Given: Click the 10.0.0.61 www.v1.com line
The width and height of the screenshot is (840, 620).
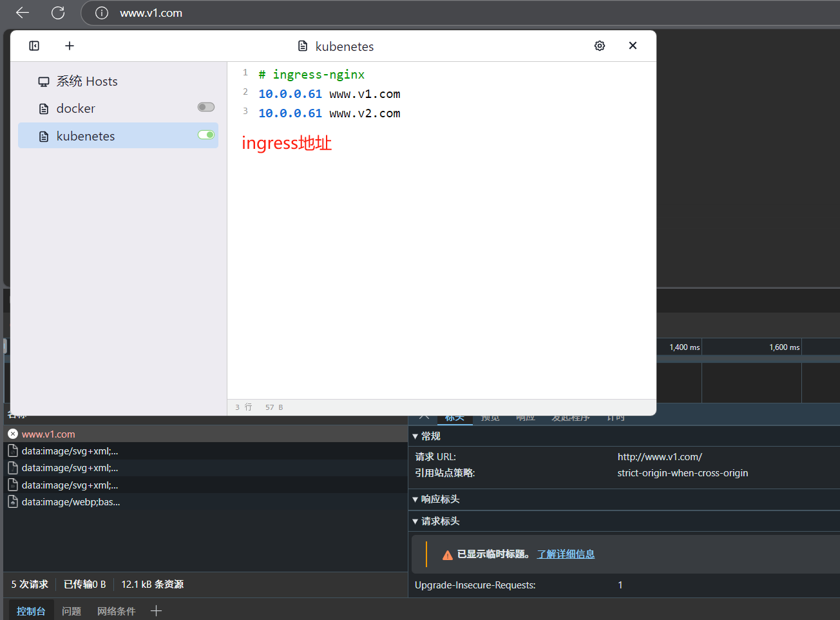Looking at the screenshot, I should coord(329,94).
